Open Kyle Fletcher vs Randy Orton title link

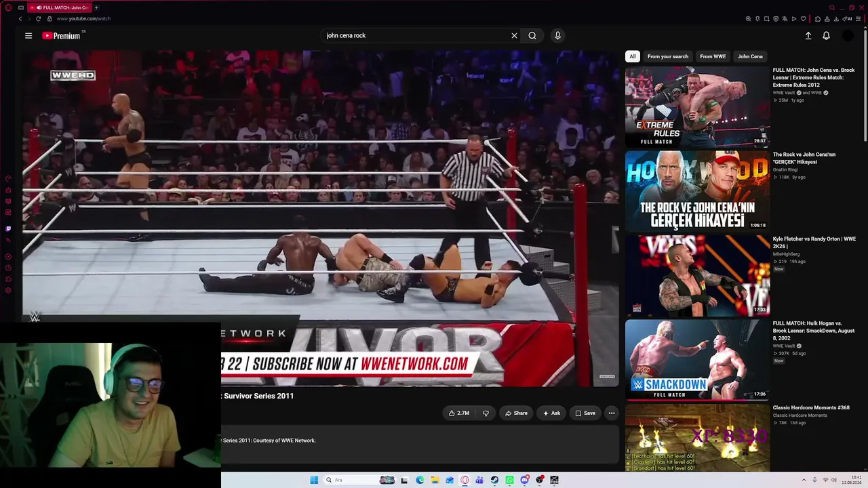814,243
